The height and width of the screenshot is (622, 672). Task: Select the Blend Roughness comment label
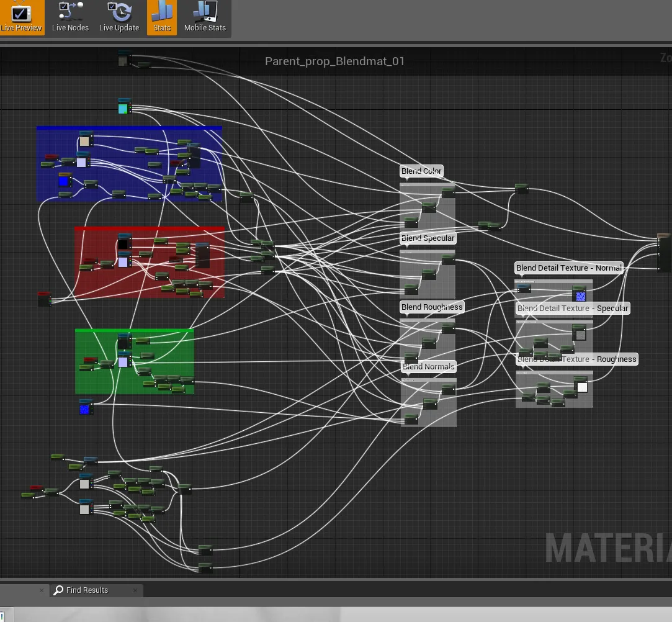(x=432, y=307)
